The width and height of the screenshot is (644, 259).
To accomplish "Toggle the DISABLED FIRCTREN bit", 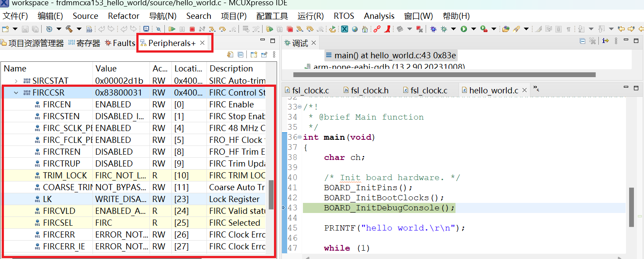I will tap(108, 151).
